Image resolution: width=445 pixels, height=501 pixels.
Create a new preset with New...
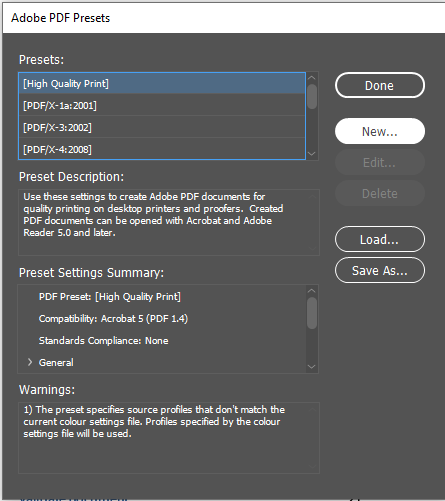point(380,131)
